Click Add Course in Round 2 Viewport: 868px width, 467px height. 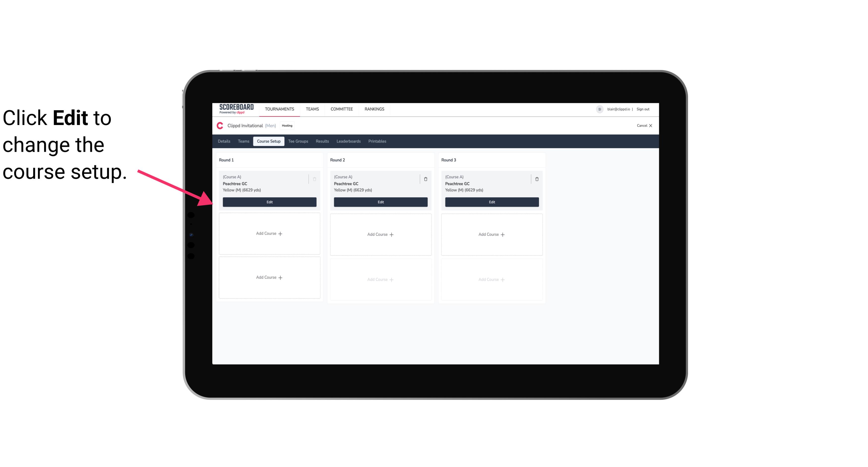380,234
